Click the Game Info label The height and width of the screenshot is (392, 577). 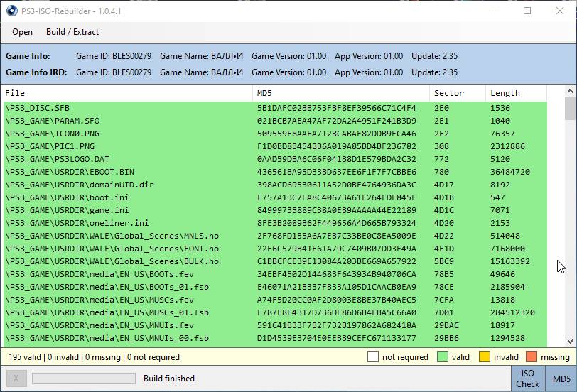point(28,56)
